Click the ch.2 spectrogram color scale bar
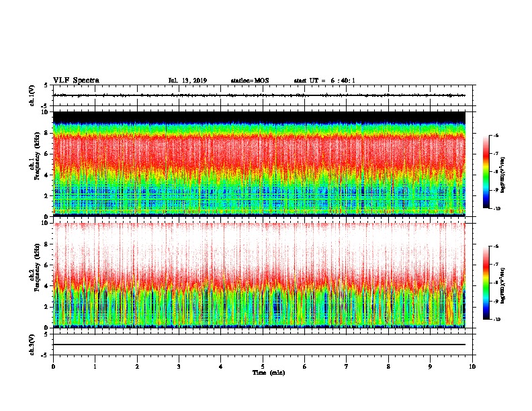 tap(486, 283)
